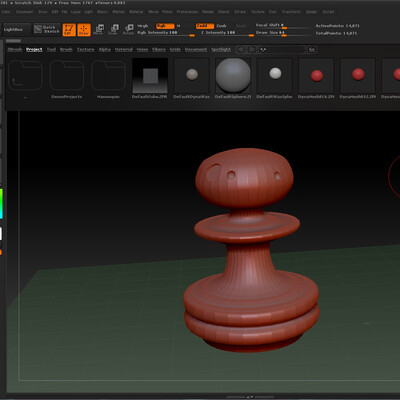Activate the orange Draw mode button
Viewport: 400px width, 400px height.
[x=84, y=30]
